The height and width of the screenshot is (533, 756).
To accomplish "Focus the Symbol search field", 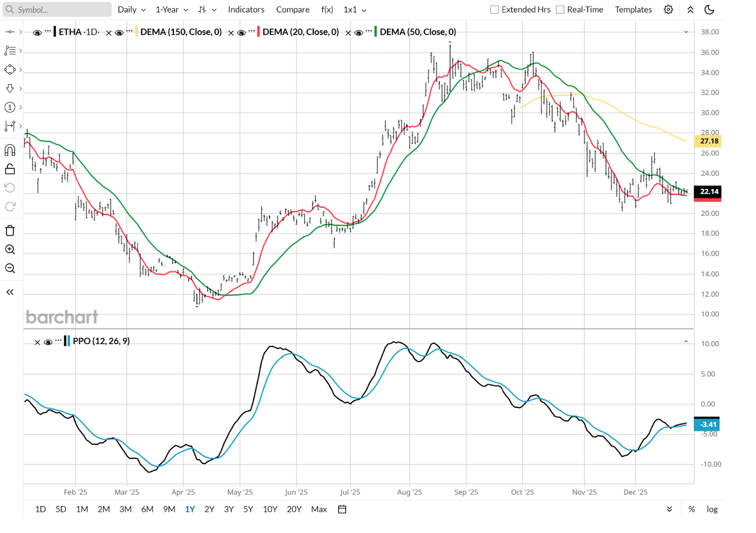I will pyautogui.click(x=58, y=9).
